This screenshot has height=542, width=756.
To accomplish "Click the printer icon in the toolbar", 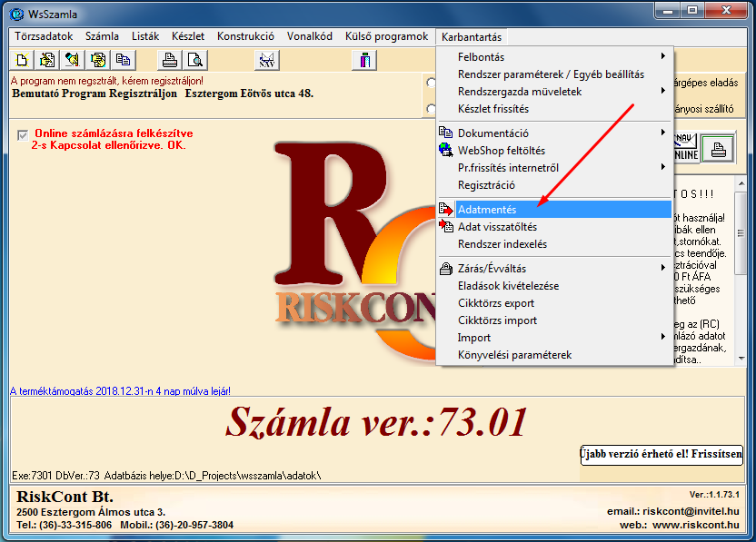I will [x=169, y=60].
